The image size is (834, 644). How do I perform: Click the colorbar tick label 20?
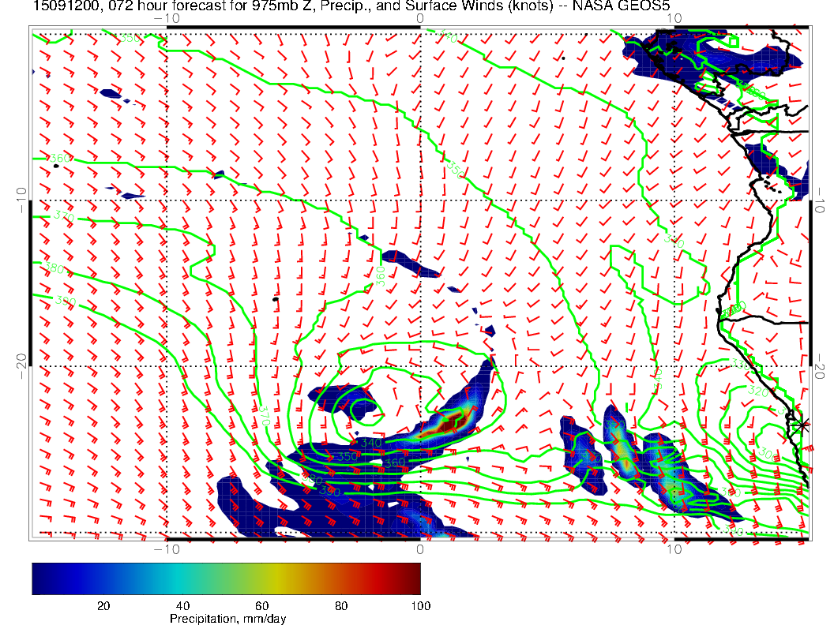[x=103, y=605]
